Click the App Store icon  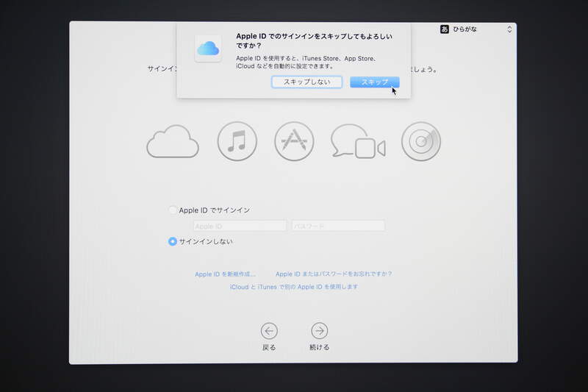(x=294, y=141)
